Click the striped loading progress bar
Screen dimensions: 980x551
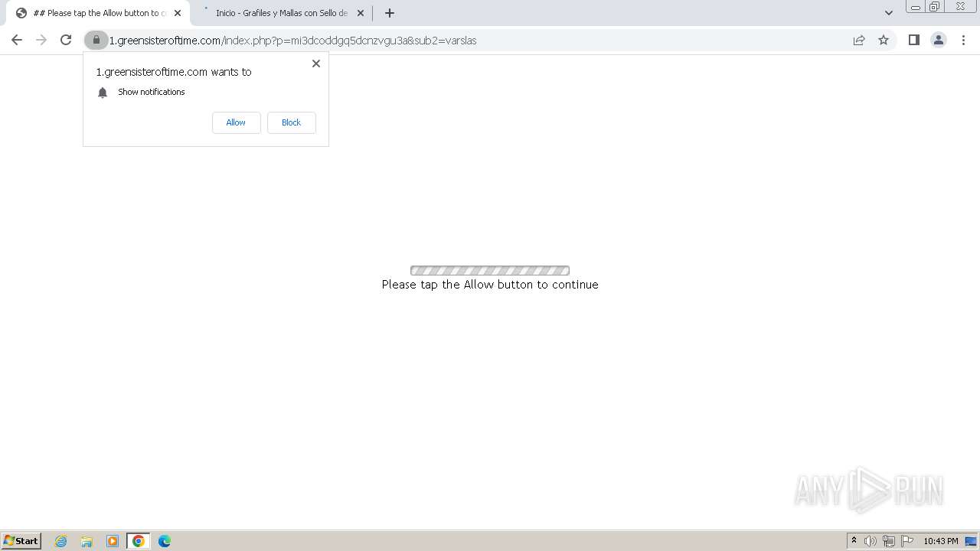(x=490, y=270)
